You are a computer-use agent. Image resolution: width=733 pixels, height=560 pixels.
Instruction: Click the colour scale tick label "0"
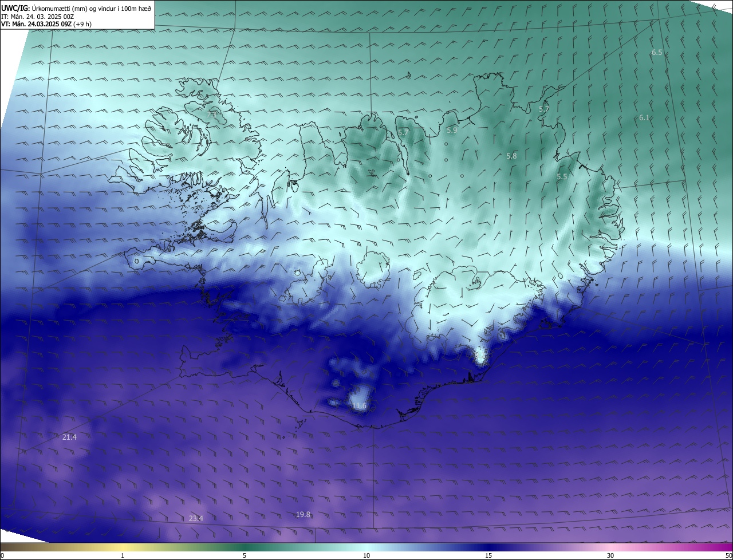click(x=2, y=555)
